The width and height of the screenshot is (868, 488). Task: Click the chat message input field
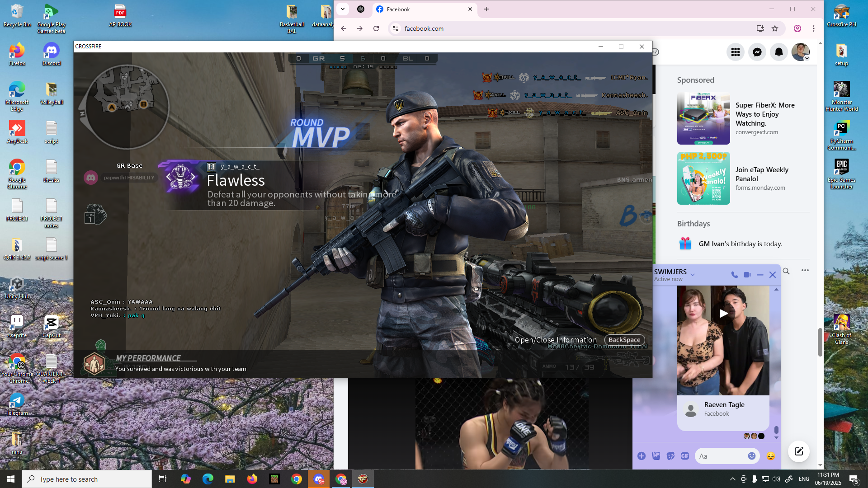coord(722,456)
